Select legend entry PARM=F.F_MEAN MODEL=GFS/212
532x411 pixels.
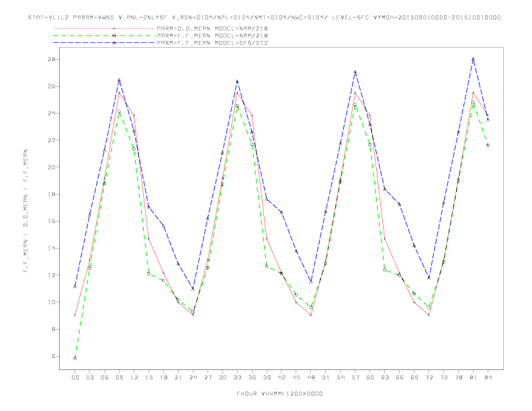[x=212, y=43]
